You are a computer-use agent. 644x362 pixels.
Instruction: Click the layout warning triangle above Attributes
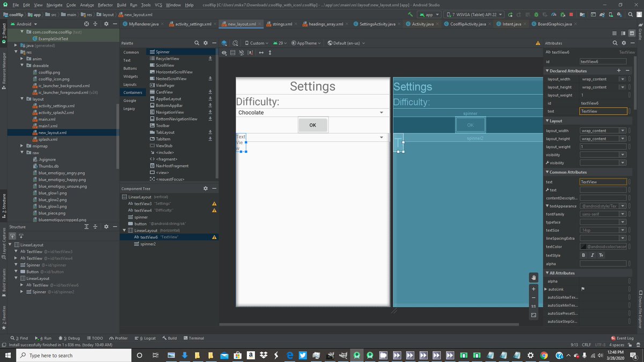click(x=538, y=43)
